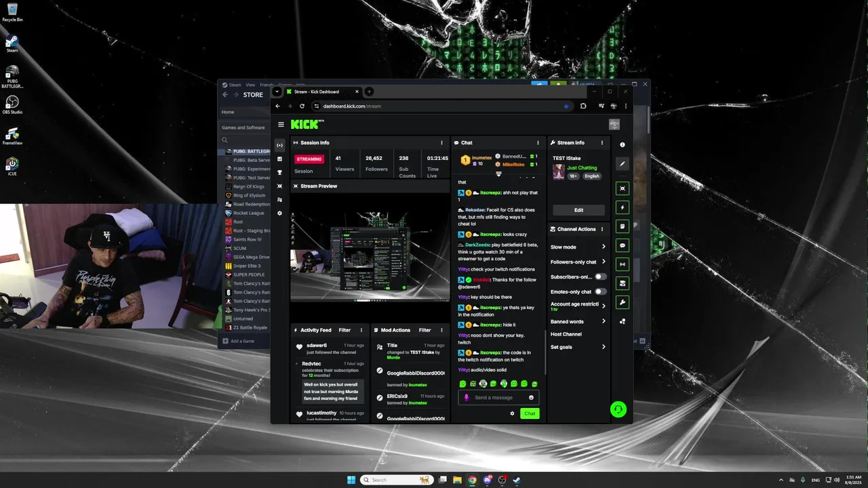This screenshot has width=868, height=488.
Task: Toggle Subscribers-only chat switch
Action: click(601, 277)
